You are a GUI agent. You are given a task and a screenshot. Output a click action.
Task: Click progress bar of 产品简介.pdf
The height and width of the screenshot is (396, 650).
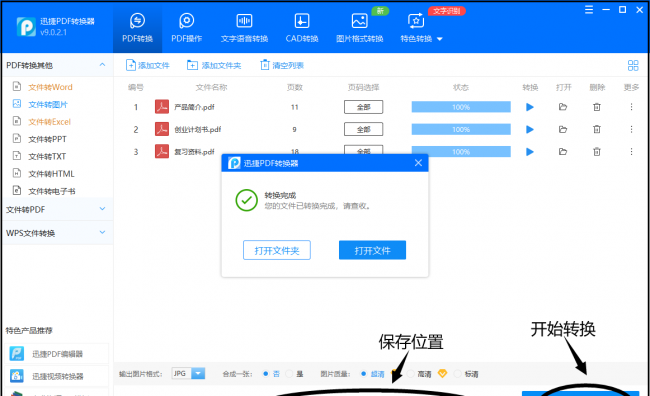point(461,107)
